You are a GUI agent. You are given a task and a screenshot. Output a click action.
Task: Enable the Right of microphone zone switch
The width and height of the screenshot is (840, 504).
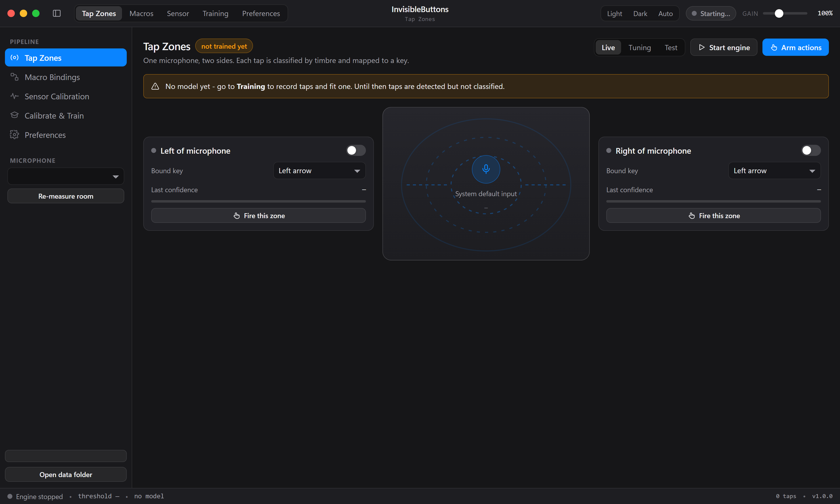pos(811,150)
